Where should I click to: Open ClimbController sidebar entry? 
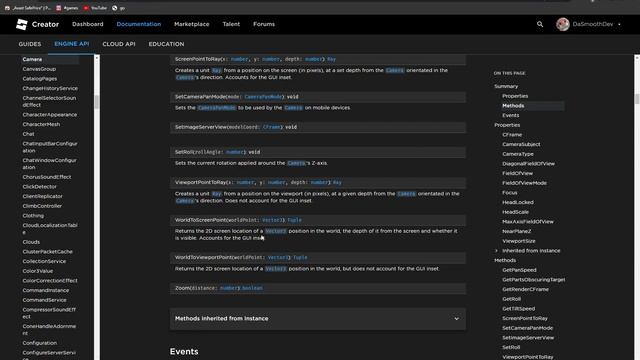pyautogui.click(x=42, y=206)
